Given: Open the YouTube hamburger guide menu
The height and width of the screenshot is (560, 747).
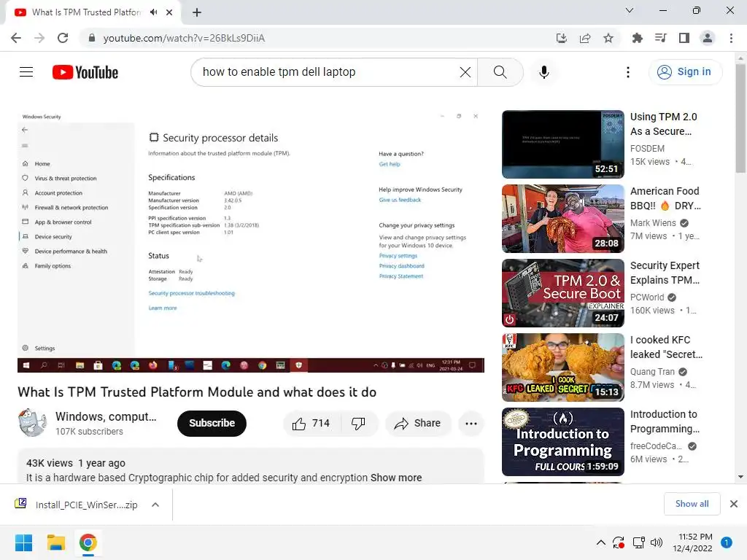Looking at the screenshot, I should pyautogui.click(x=26, y=72).
